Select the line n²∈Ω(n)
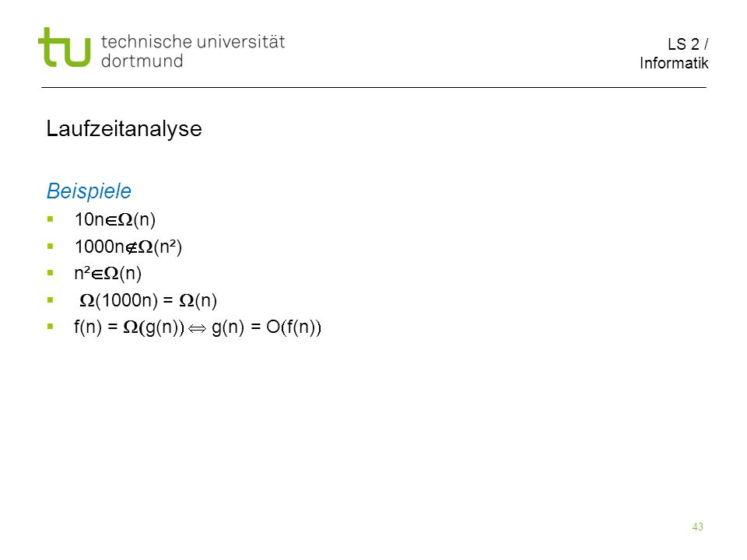Screen dimensions: 747x560 click(x=108, y=273)
